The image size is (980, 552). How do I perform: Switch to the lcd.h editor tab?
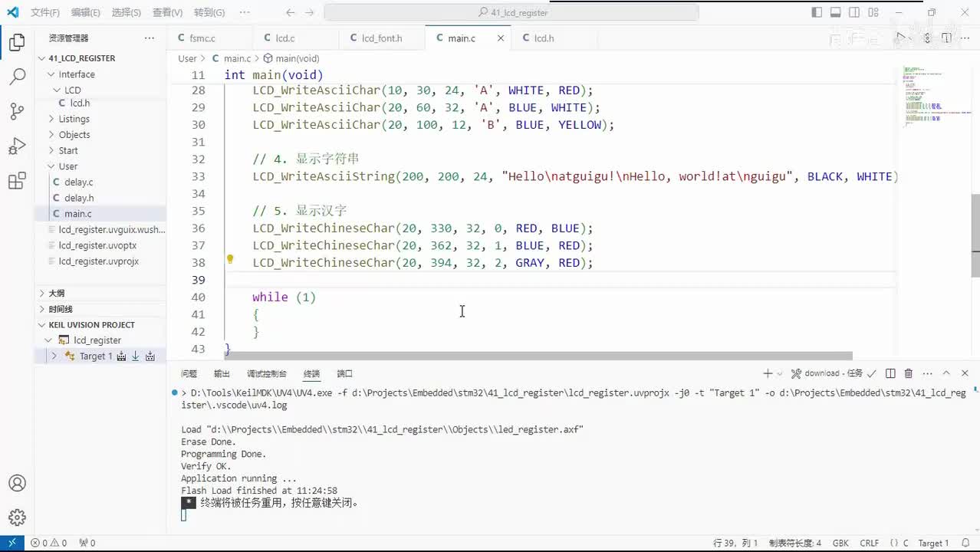[544, 38]
